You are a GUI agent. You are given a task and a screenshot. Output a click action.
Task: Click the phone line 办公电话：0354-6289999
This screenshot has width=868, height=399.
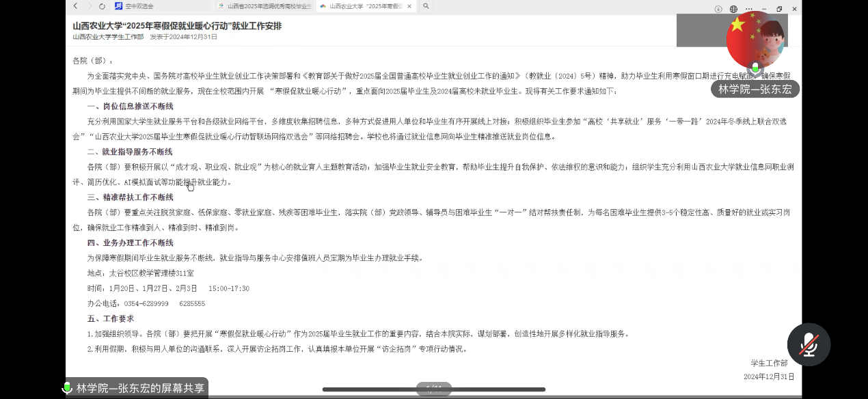click(x=146, y=303)
